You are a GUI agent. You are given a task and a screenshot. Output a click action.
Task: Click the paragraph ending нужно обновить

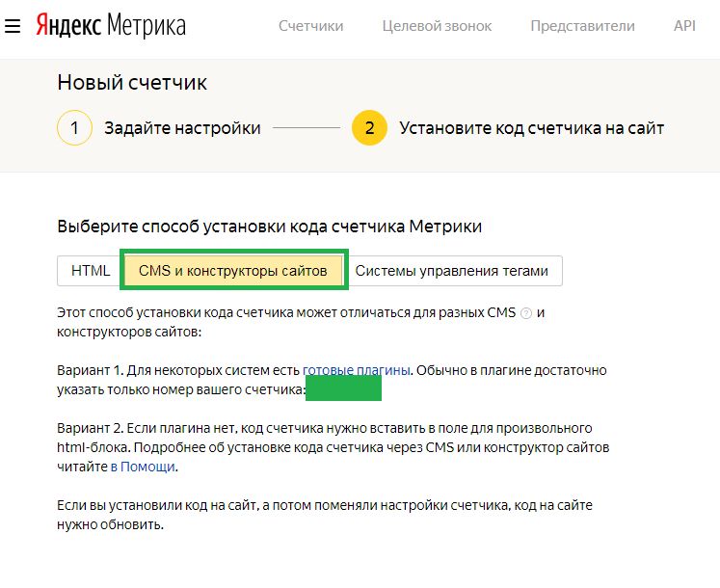325,515
